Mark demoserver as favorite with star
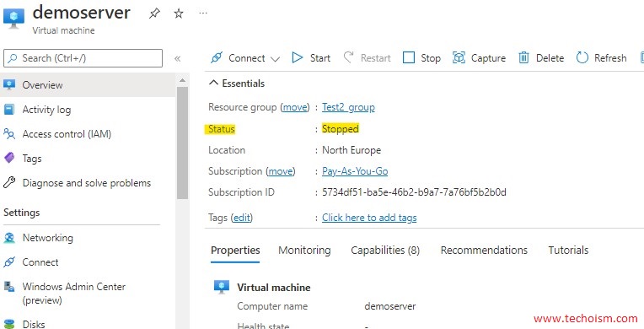Screen dimensions: 644x329 pos(178,13)
